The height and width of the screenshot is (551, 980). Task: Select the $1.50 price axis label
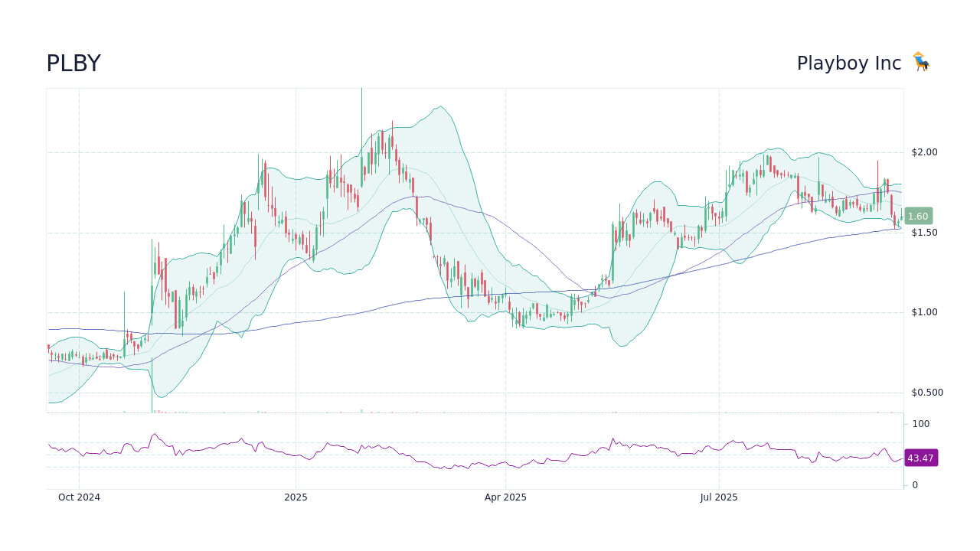click(x=925, y=232)
